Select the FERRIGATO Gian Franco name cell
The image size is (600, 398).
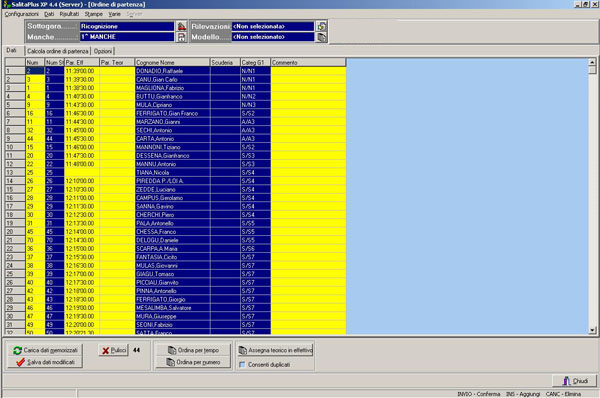[x=172, y=113]
